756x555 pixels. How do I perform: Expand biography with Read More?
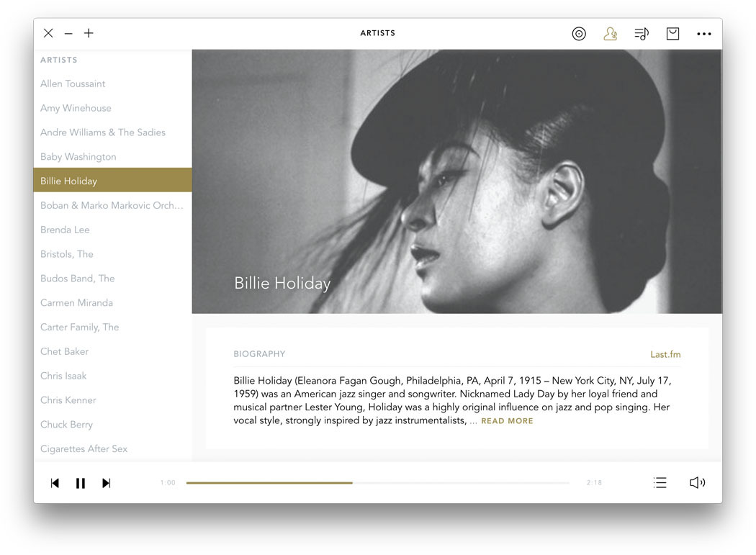(507, 421)
